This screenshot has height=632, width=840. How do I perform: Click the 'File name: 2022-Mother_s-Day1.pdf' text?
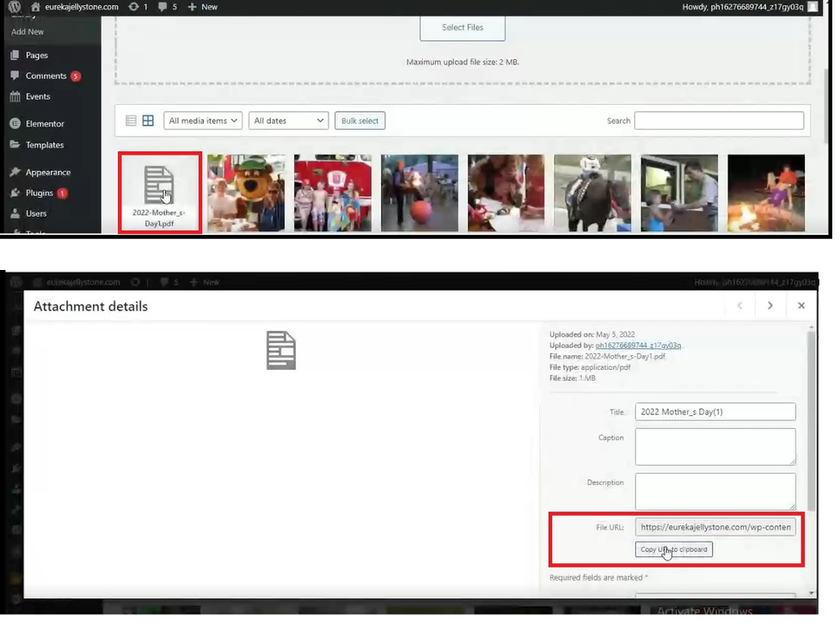tap(607, 356)
